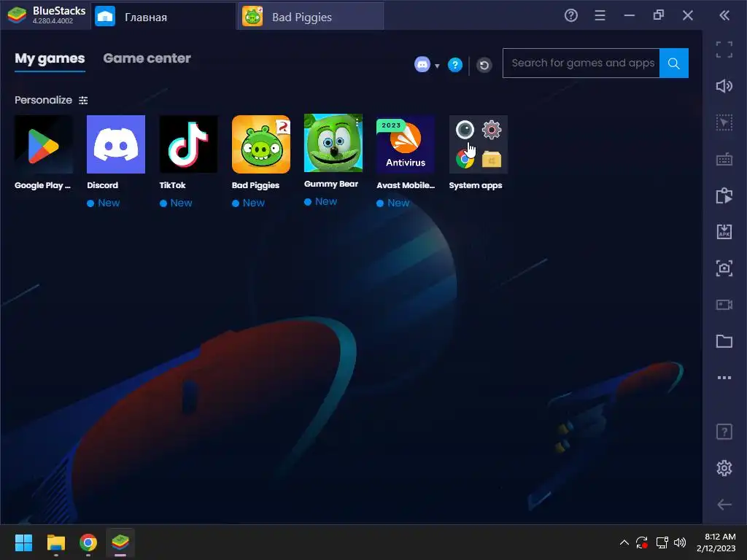Launch the Gummy Bear game
This screenshot has height=560, width=747.
click(x=333, y=143)
